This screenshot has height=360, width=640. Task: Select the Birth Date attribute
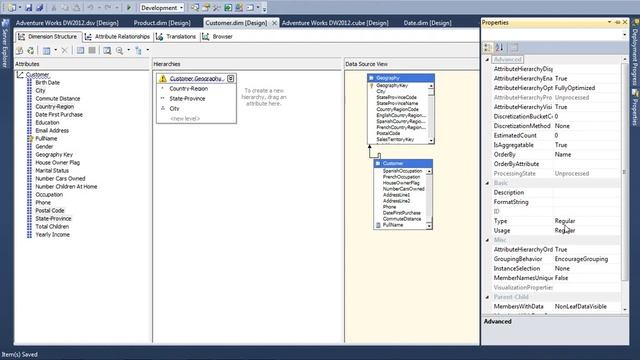point(47,82)
